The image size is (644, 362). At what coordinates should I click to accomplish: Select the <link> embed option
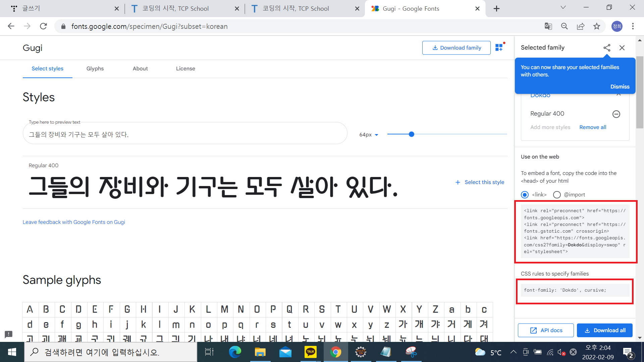click(525, 195)
